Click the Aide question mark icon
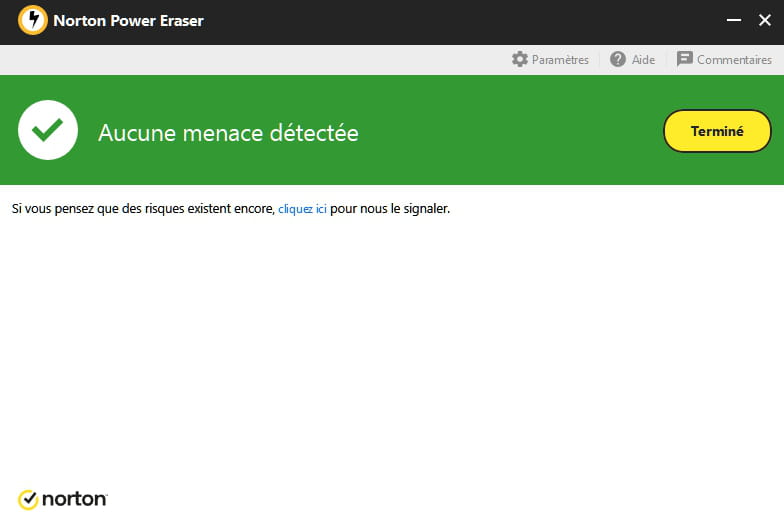 618,59
